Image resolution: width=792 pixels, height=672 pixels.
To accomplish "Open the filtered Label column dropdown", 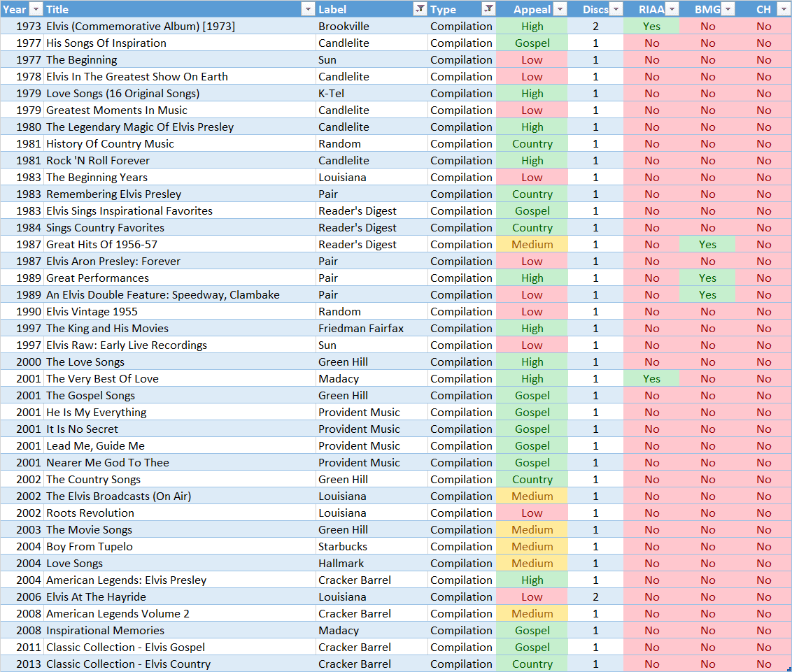I will 420,9.
